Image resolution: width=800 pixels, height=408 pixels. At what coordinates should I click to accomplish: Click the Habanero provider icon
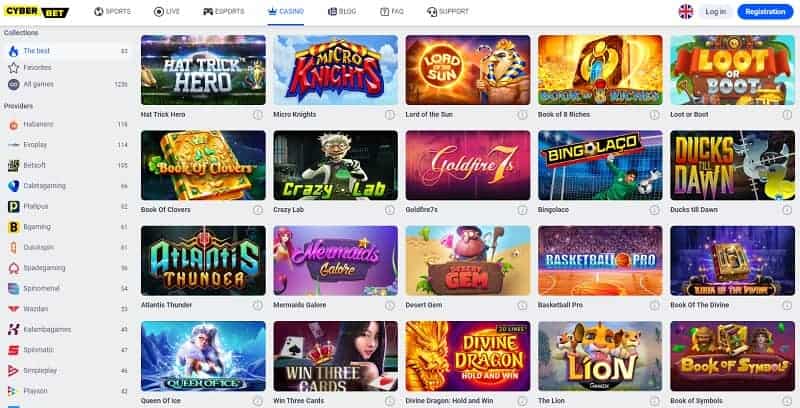(13, 124)
